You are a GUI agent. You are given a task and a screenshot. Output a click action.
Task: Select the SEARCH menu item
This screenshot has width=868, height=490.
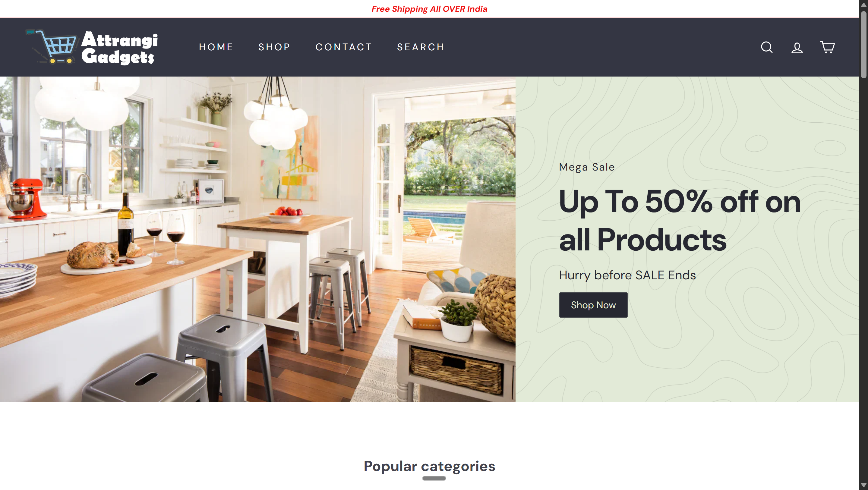[421, 47]
